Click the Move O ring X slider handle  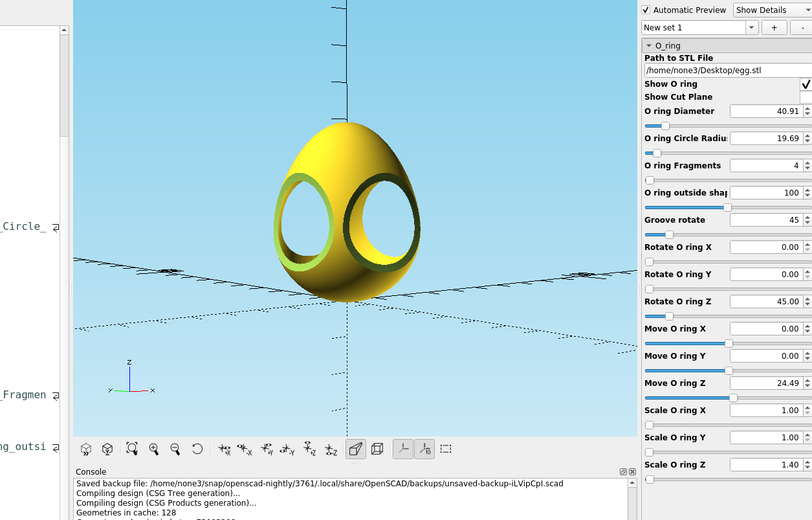click(x=729, y=344)
